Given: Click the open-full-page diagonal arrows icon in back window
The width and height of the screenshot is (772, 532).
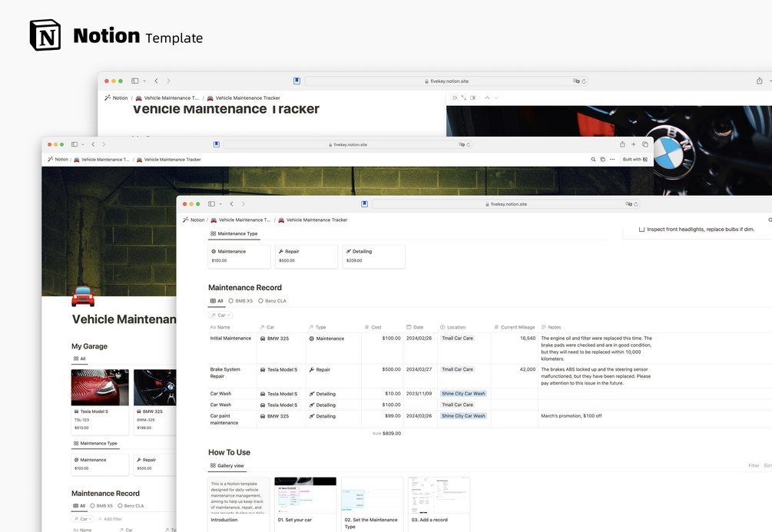Looking at the screenshot, I should [464, 97].
